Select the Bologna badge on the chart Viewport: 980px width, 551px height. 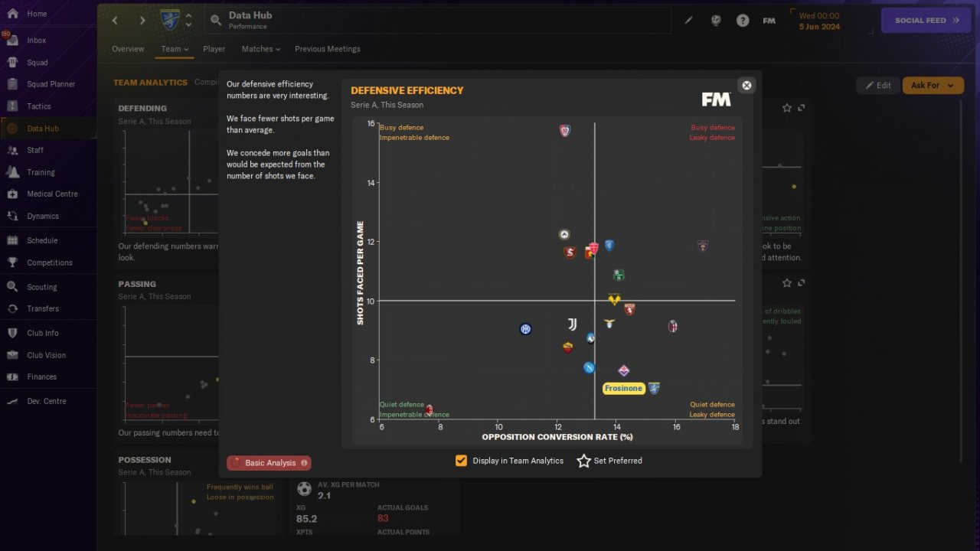673,326
